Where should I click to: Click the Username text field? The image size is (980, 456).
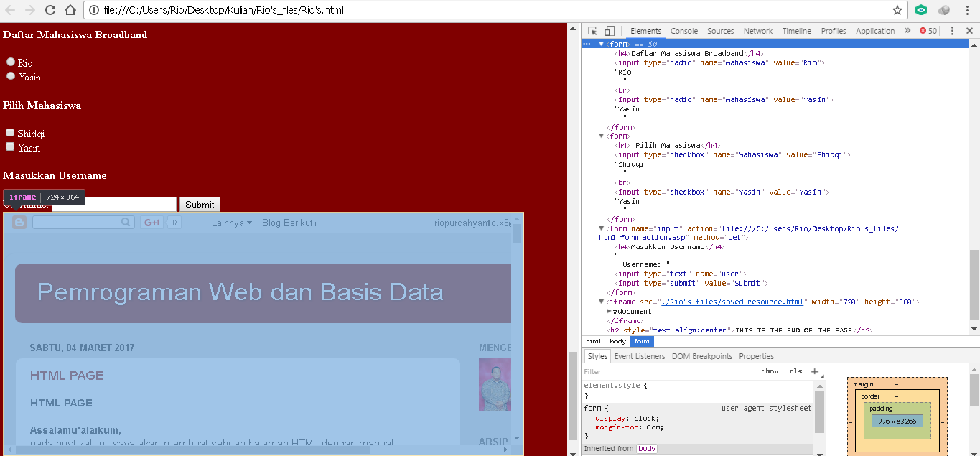click(113, 205)
